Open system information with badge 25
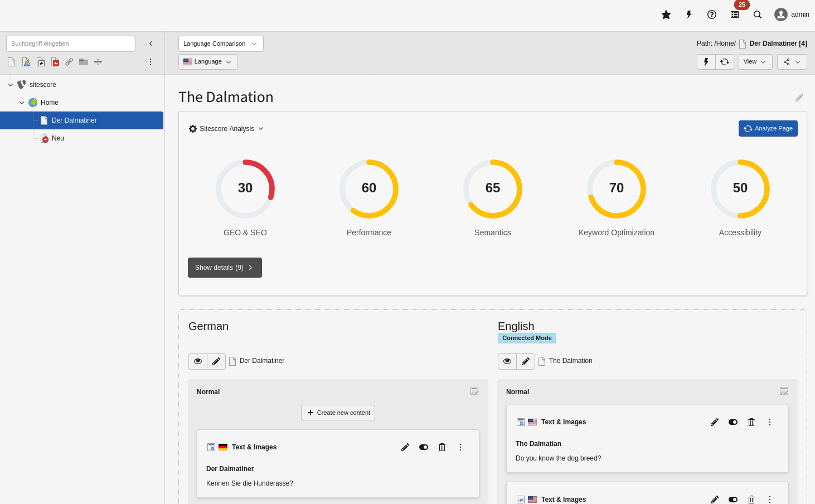Image resolution: width=815 pixels, height=504 pixels. 735,14
